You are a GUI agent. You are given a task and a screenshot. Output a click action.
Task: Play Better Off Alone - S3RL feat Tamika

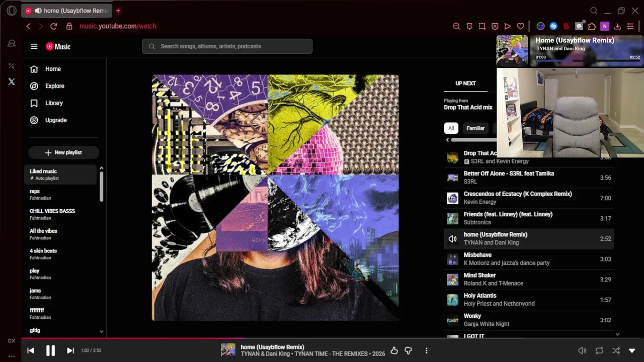point(529,177)
